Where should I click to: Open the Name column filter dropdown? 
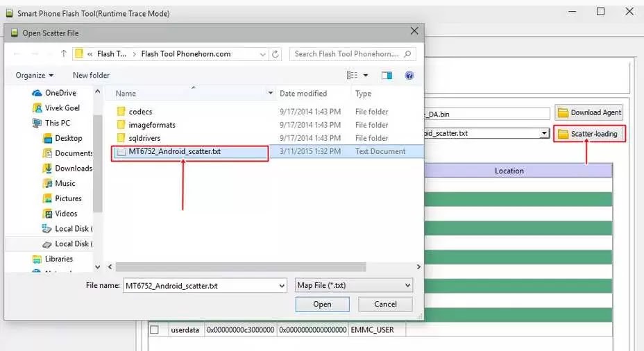[270, 93]
